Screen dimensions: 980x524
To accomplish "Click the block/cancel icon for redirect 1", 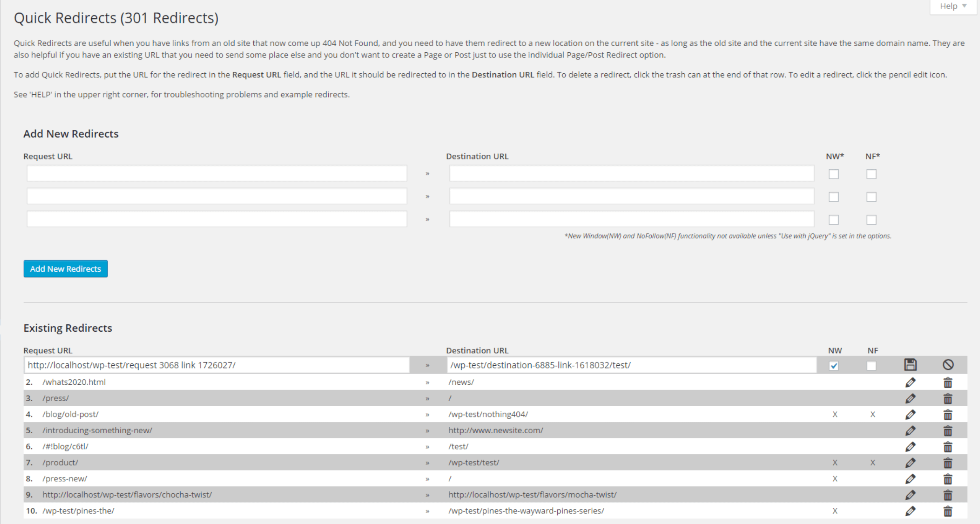I will click(x=948, y=365).
